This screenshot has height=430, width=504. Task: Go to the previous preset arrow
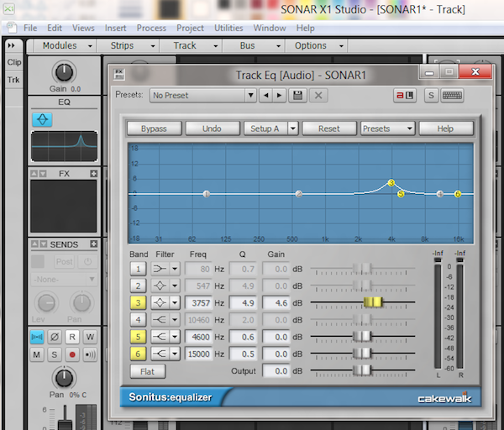click(x=265, y=96)
